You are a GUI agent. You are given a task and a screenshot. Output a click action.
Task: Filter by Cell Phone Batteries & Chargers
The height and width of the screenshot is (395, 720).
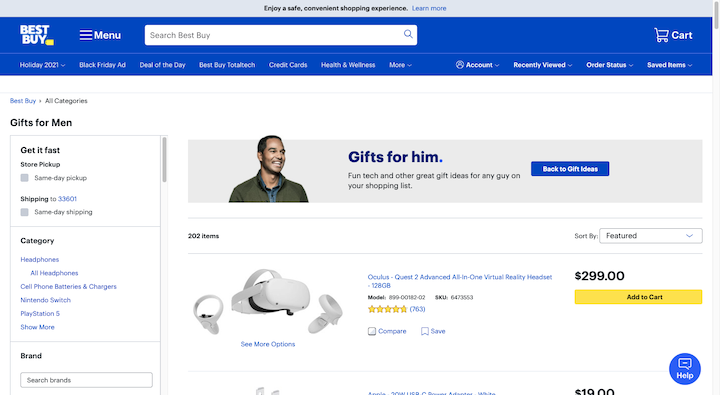click(68, 287)
